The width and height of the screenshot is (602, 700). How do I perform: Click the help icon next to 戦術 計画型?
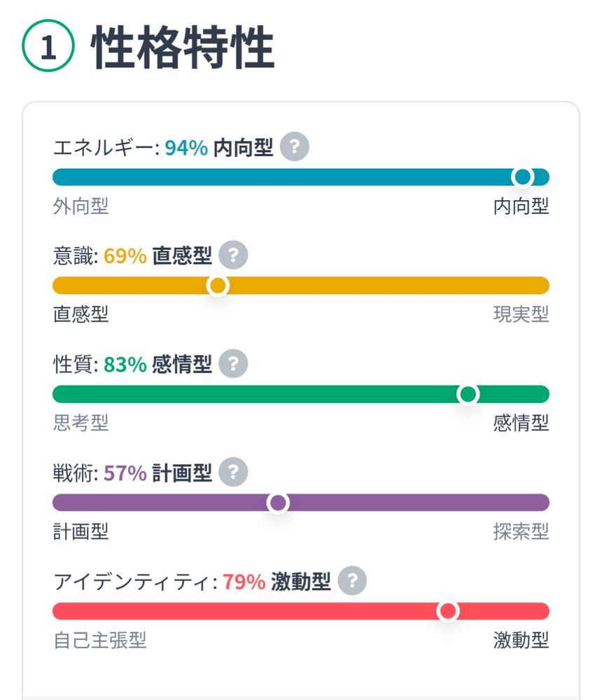coord(233,472)
